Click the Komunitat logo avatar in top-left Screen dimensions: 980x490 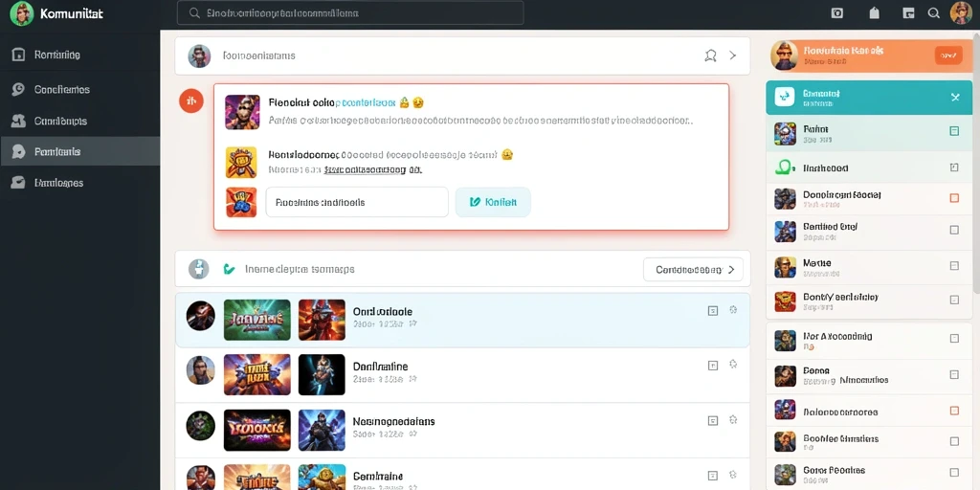point(21,13)
